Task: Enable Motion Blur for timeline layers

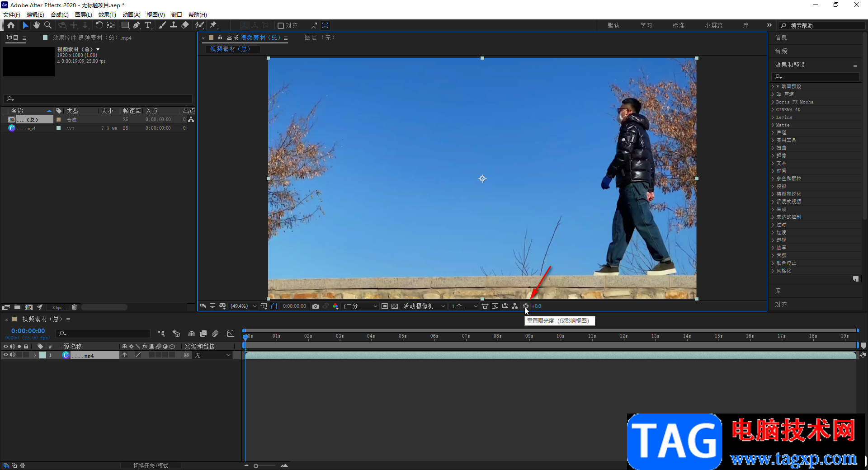Action: [215, 334]
